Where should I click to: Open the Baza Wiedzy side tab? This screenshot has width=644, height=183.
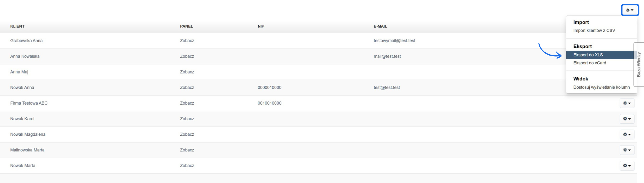point(639,64)
